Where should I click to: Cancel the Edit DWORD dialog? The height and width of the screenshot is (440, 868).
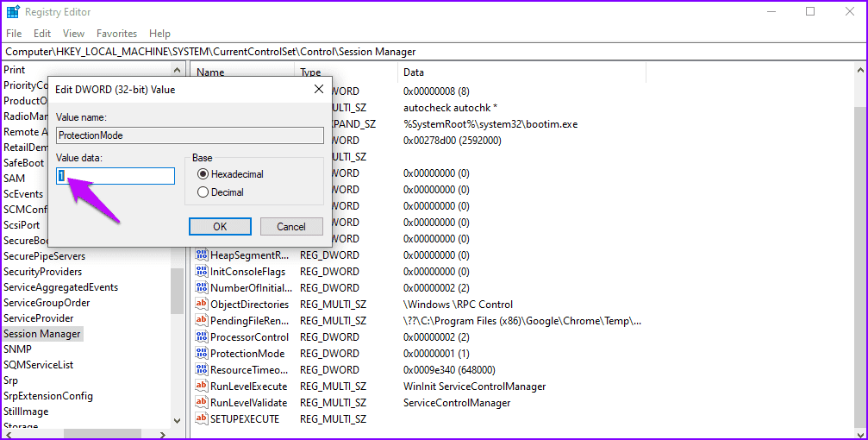(x=291, y=226)
